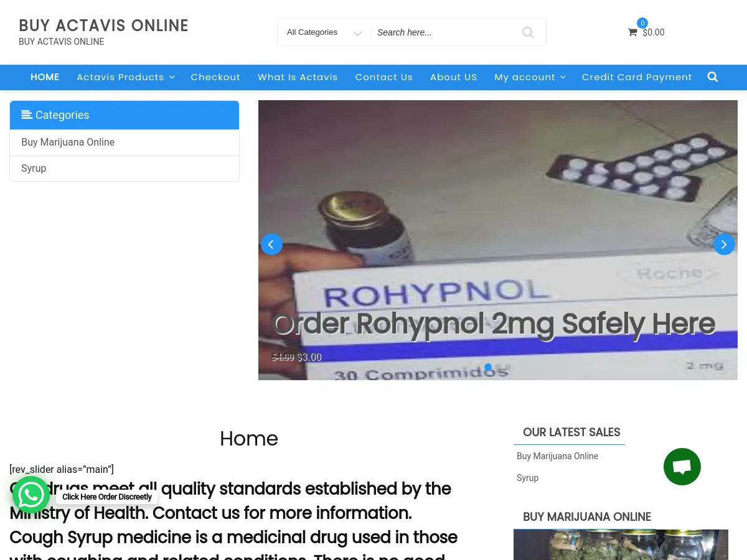Open Contact Us page

(x=384, y=77)
